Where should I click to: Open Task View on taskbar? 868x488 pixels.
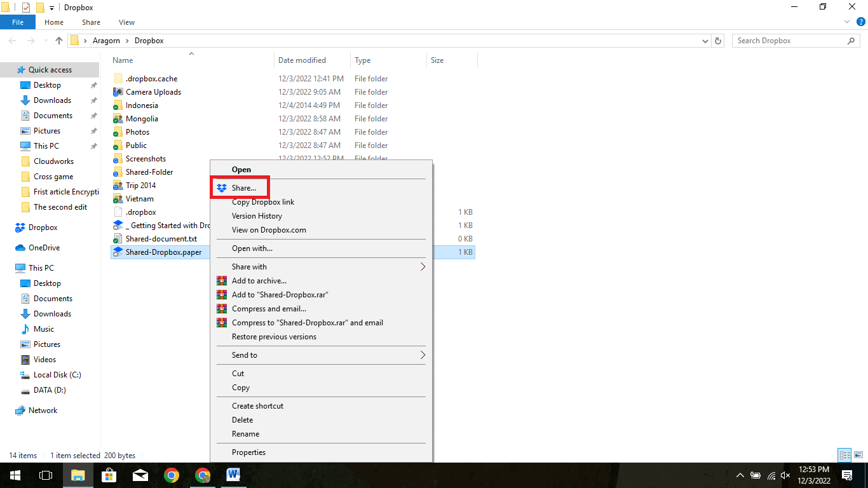[x=45, y=475]
